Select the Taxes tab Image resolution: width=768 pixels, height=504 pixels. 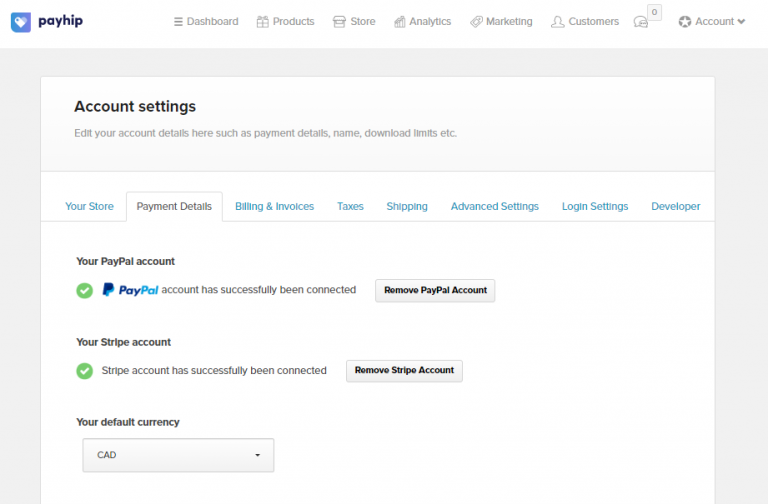(x=350, y=207)
